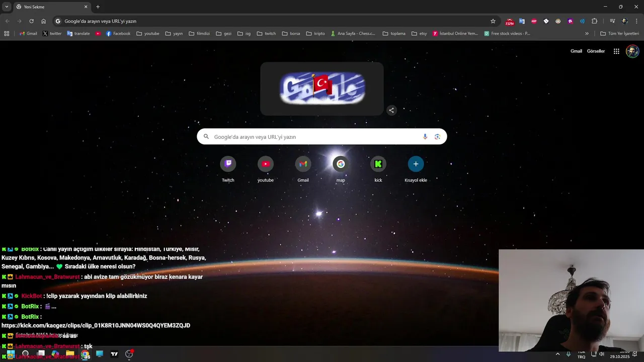Open the bookmarks apps grid shortcut
The width and height of the screenshot is (644, 362).
[7, 34]
